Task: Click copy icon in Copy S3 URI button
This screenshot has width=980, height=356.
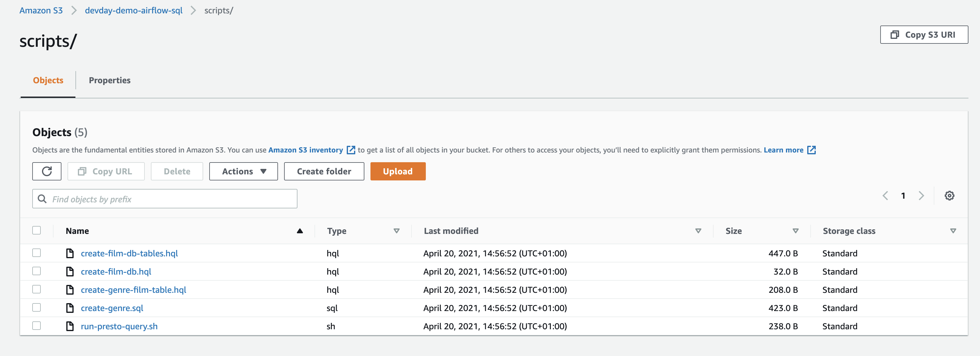Action: click(x=895, y=35)
